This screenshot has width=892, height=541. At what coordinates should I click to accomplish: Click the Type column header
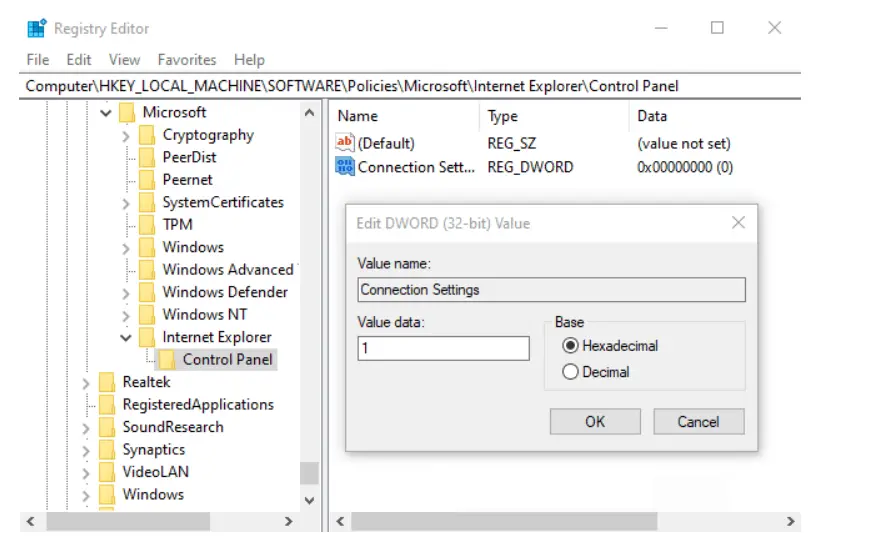pyautogui.click(x=554, y=116)
